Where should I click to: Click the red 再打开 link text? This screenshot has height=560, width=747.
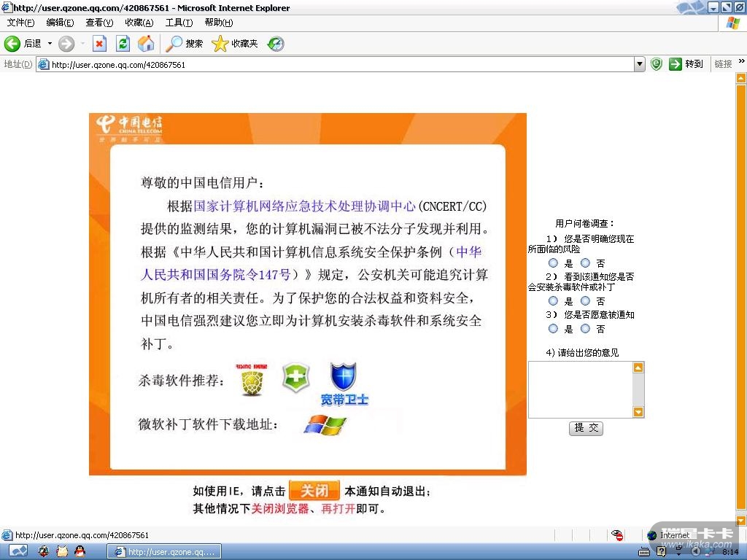coord(338,508)
